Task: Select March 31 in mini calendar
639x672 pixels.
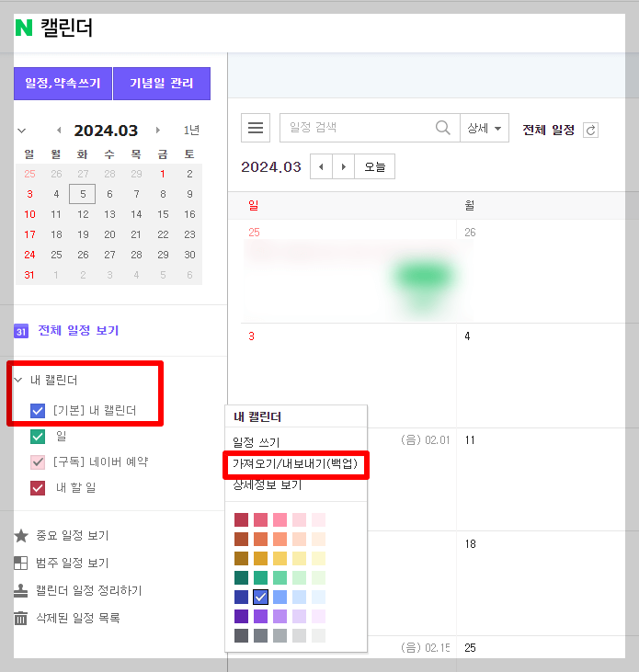Action: click(x=29, y=275)
